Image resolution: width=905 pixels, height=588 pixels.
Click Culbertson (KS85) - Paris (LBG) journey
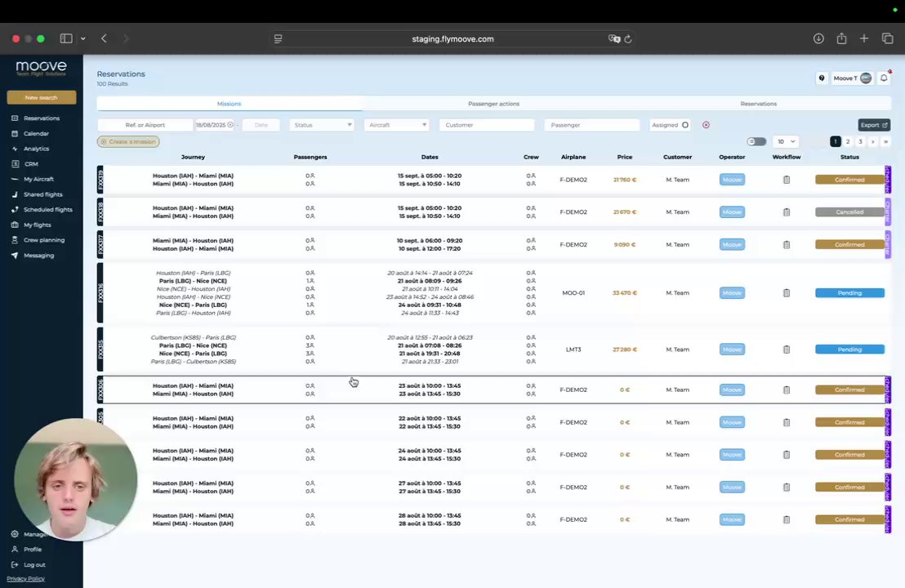194,337
